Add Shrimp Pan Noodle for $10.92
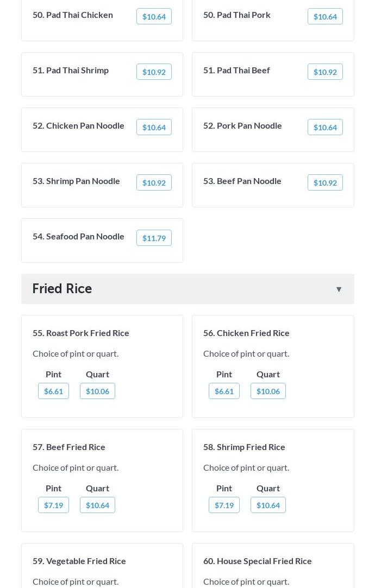 click(x=154, y=183)
